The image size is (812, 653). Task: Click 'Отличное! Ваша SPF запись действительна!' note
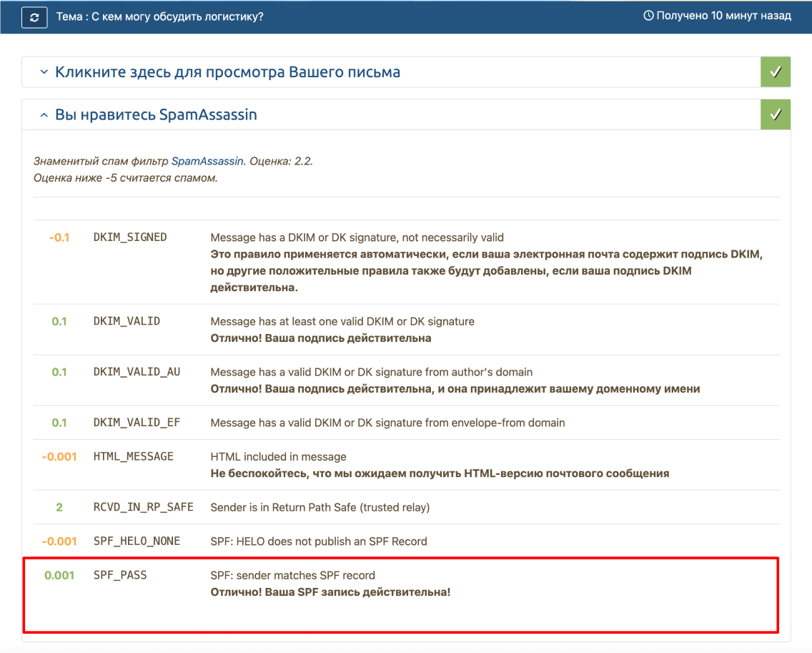[x=330, y=591]
